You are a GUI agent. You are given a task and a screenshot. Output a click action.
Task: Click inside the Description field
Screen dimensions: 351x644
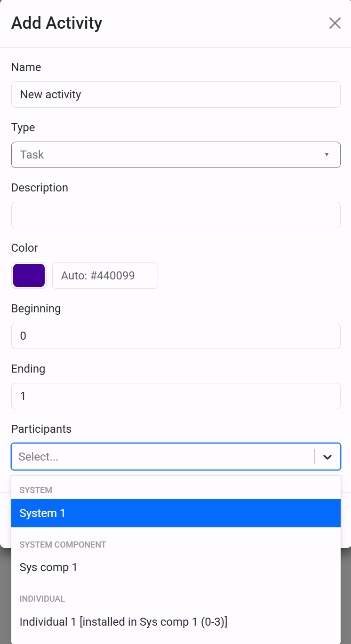click(x=176, y=215)
